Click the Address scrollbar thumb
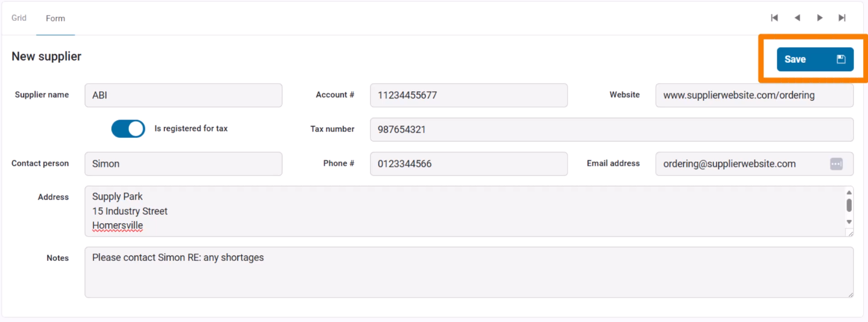 click(849, 205)
